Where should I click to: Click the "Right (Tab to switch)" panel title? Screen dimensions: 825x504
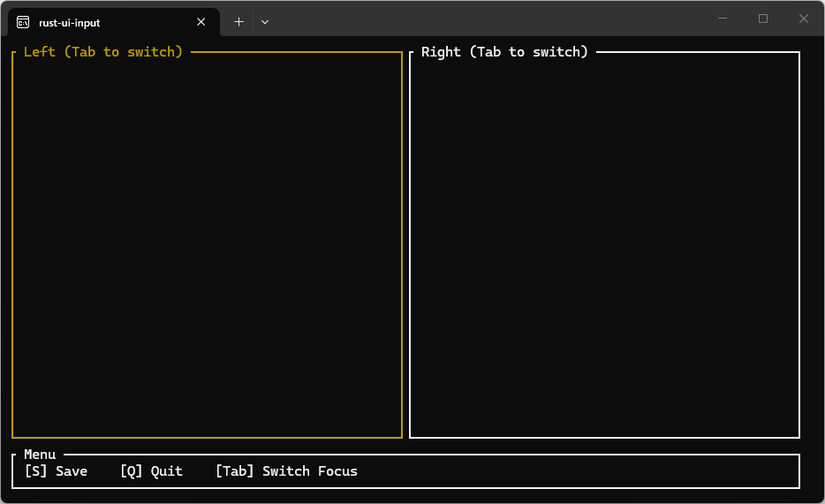click(504, 52)
